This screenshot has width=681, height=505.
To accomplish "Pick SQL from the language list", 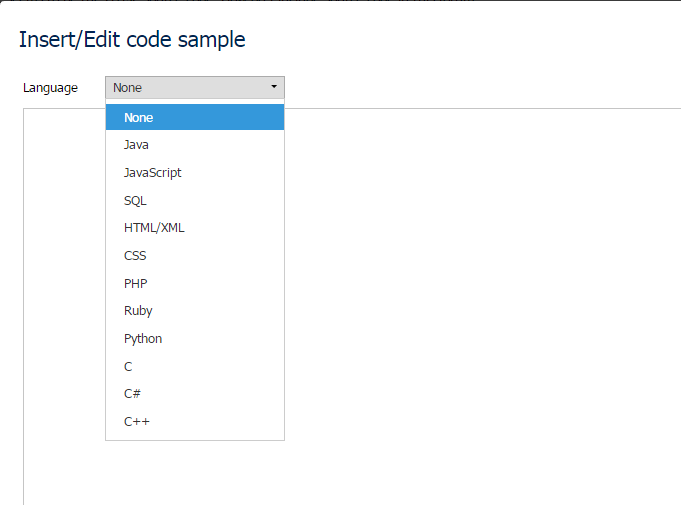I will [x=195, y=200].
